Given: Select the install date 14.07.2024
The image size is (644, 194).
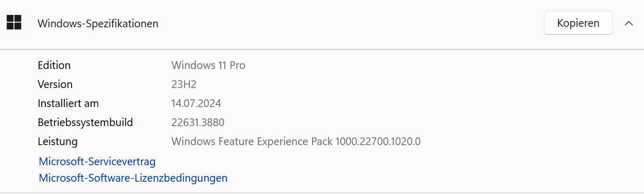Looking at the screenshot, I should tap(196, 103).
